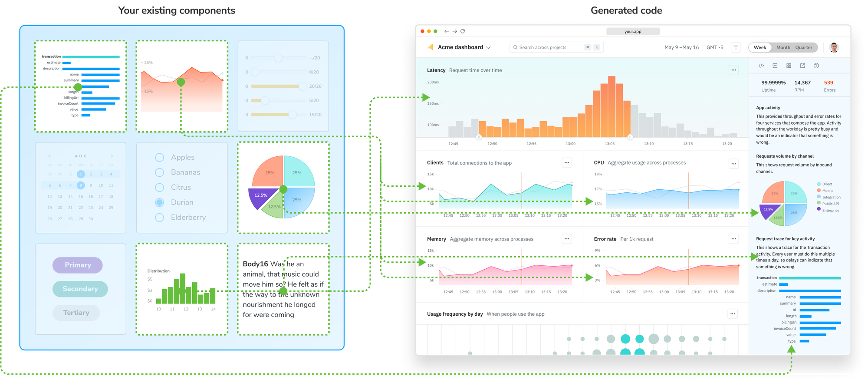The image size is (868, 383).
Task: Select the Citrus radio option
Action: (x=160, y=187)
